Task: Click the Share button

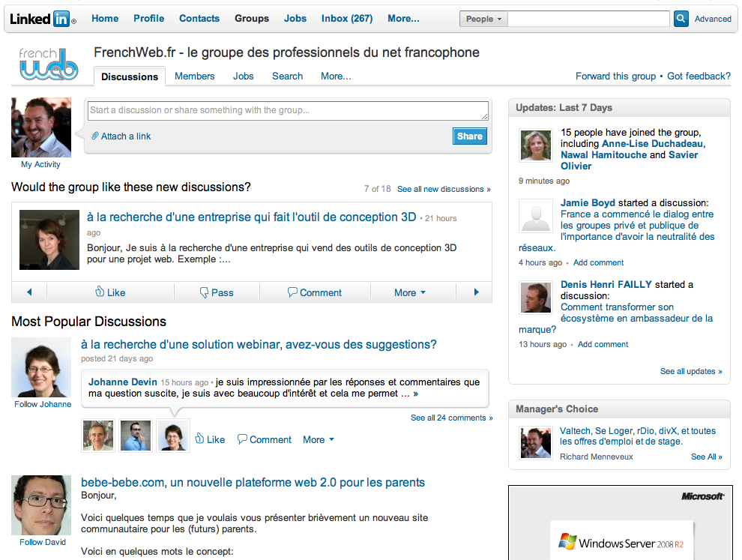Action: (x=469, y=136)
